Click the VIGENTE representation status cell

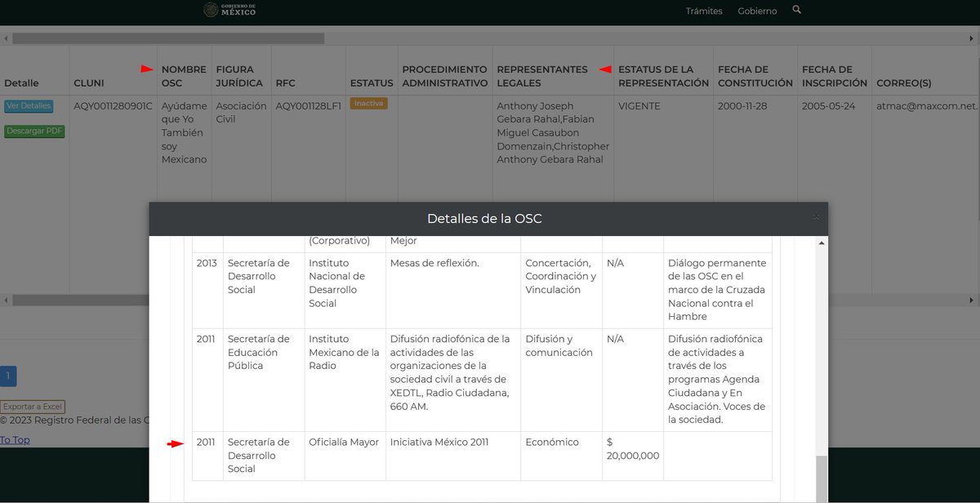[x=639, y=106]
